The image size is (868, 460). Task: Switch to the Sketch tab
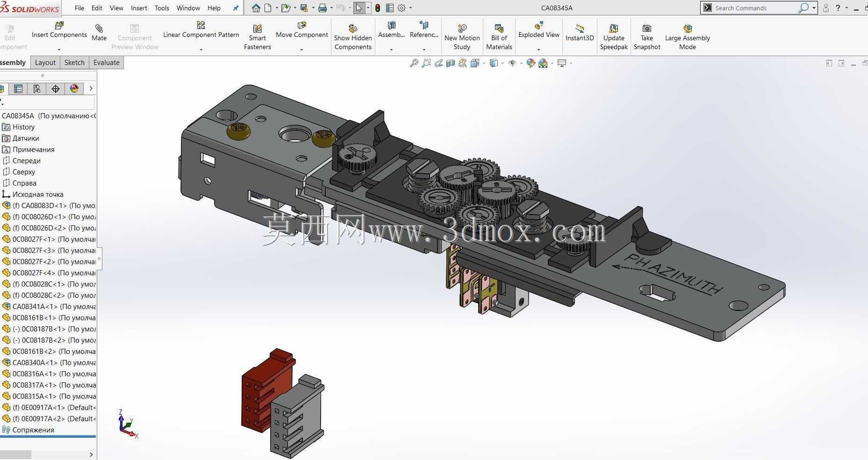click(74, 63)
